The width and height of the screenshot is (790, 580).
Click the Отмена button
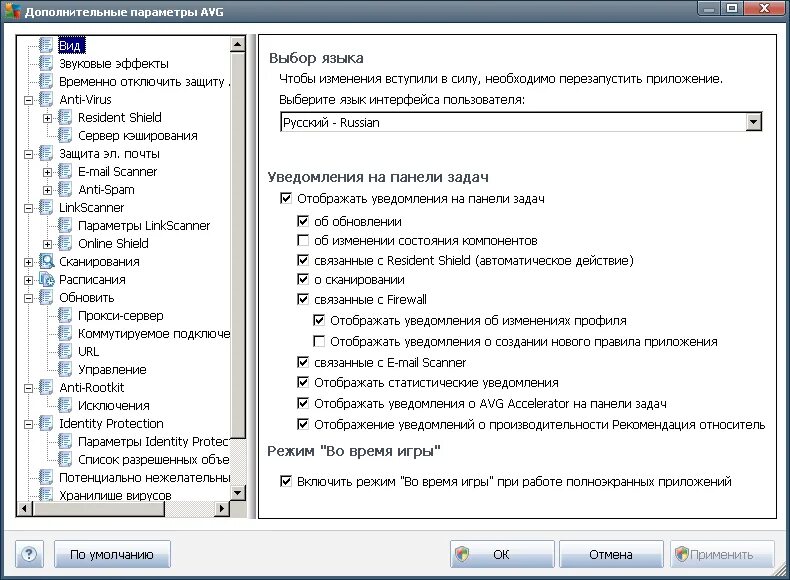pos(611,554)
